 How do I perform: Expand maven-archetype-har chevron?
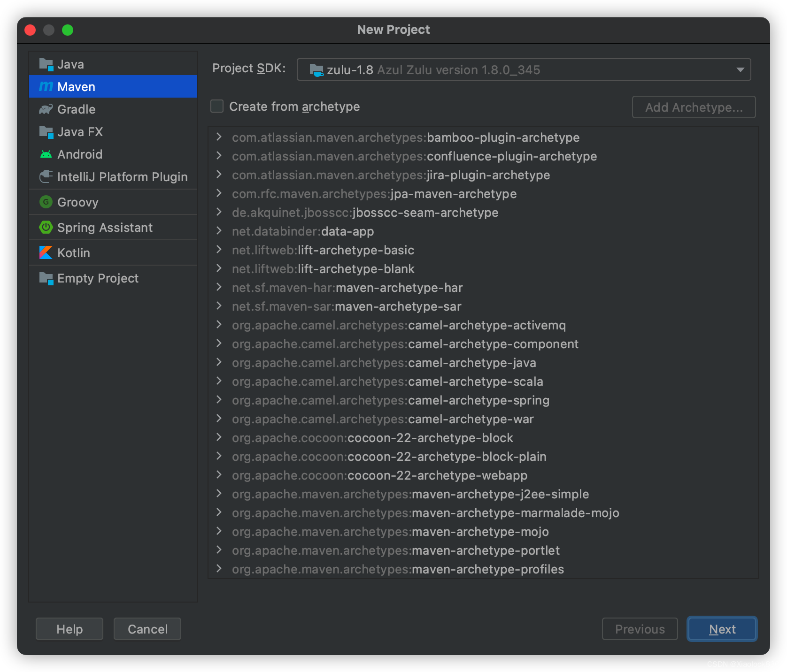[219, 287]
